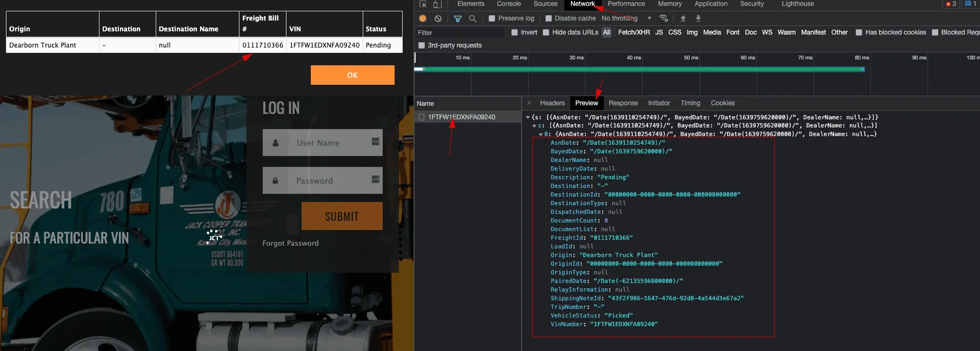Screen dimensions: 980x351
Task: Open the network search magnifier
Action: (x=472, y=18)
